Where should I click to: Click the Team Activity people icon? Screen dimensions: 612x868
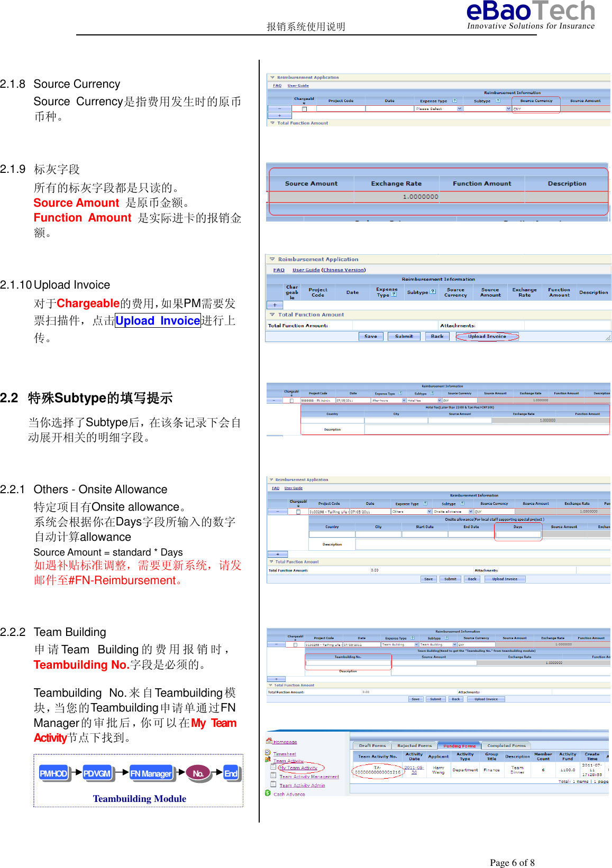point(268,760)
